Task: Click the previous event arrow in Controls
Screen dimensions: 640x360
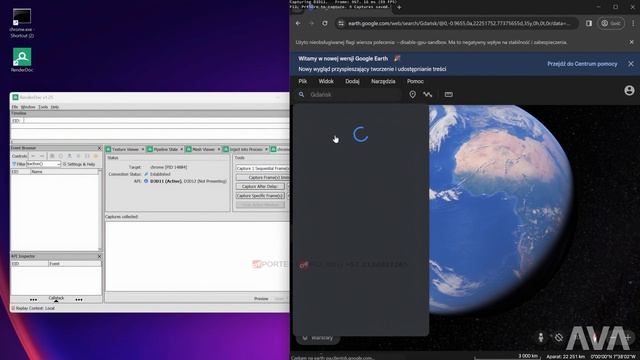Action: coord(33,156)
